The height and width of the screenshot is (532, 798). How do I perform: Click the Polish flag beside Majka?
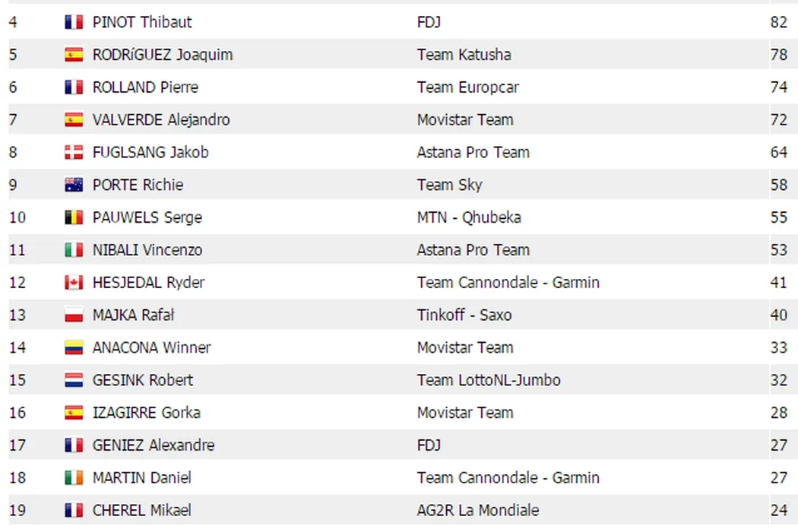pyautogui.click(x=74, y=315)
